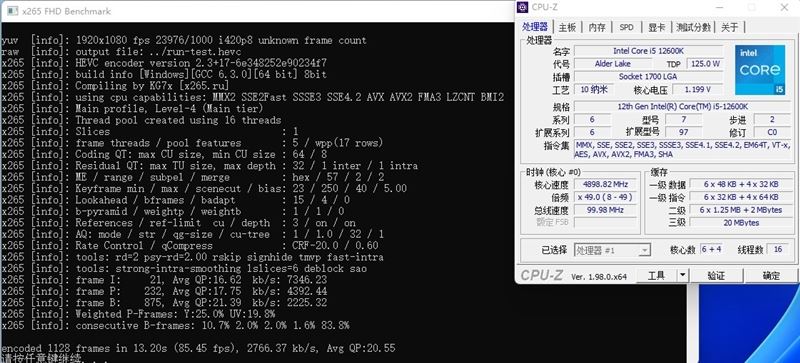
Task: Click the L1 instruction cache value 6 x 32 KB + 4 x 64 KB
Action: pos(741,197)
